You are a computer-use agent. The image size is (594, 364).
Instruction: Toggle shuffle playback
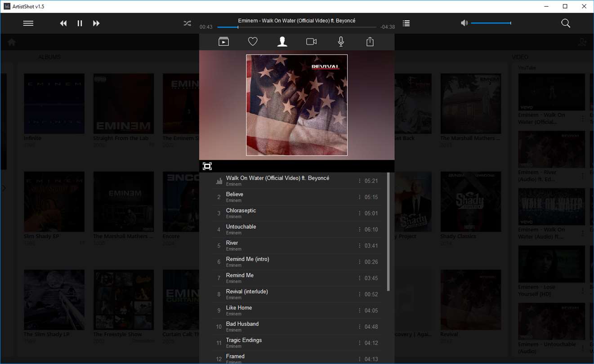point(188,23)
